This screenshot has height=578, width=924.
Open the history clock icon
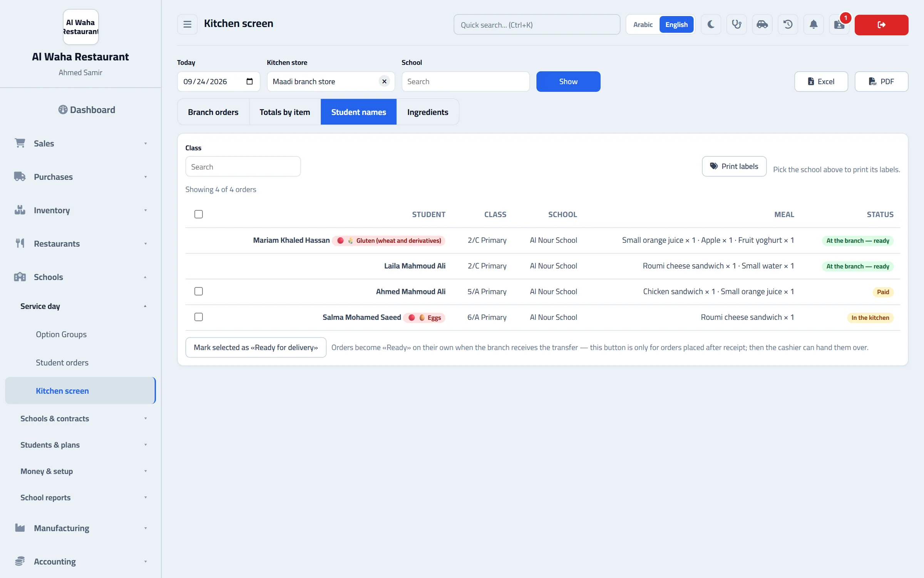tap(788, 25)
